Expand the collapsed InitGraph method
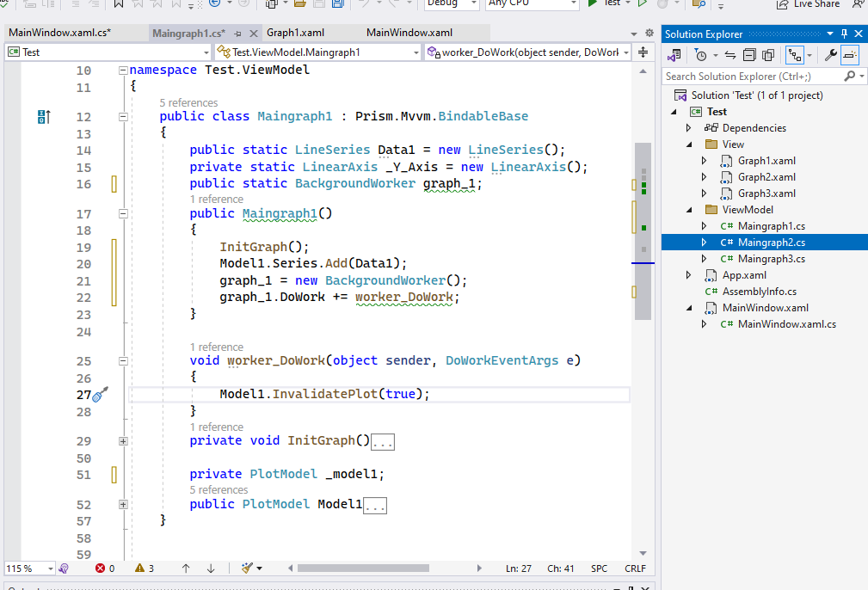Viewport: 868px width, 590px height. (123, 441)
